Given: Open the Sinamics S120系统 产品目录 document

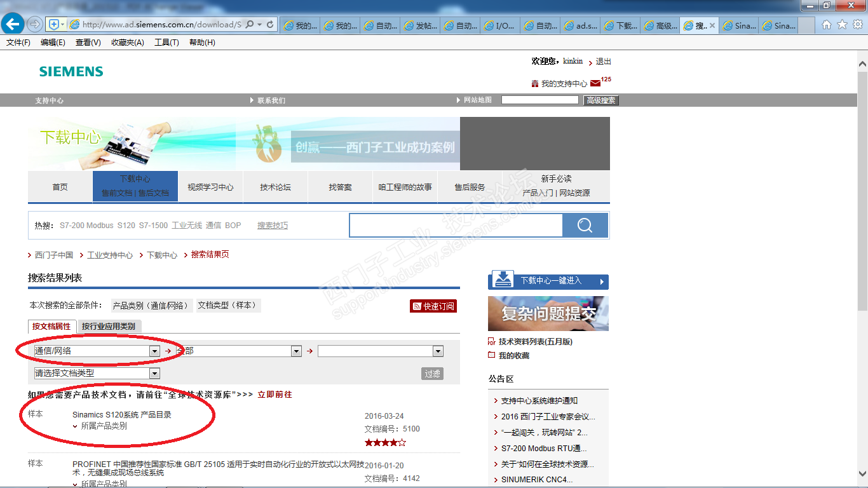Looking at the screenshot, I should coord(122,415).
